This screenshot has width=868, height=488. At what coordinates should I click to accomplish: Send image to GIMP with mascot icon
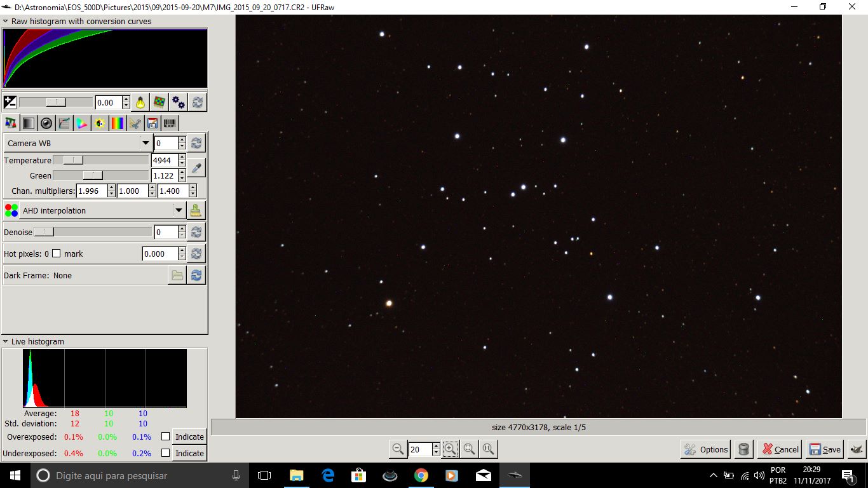click(x=857, y=449)
